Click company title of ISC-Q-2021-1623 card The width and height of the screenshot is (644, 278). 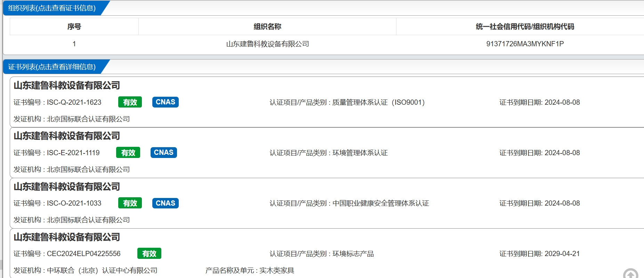[67, 85]
